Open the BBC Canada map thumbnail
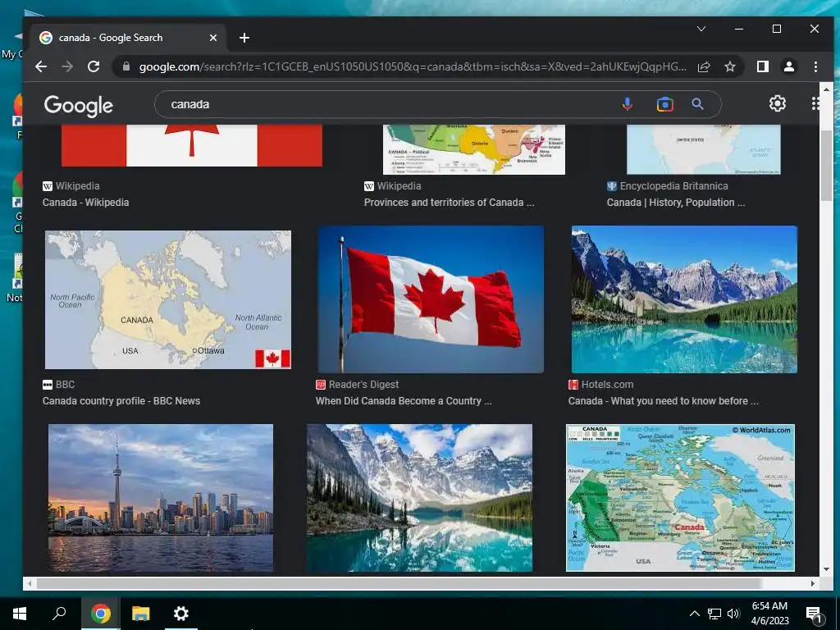 [167, 299]
